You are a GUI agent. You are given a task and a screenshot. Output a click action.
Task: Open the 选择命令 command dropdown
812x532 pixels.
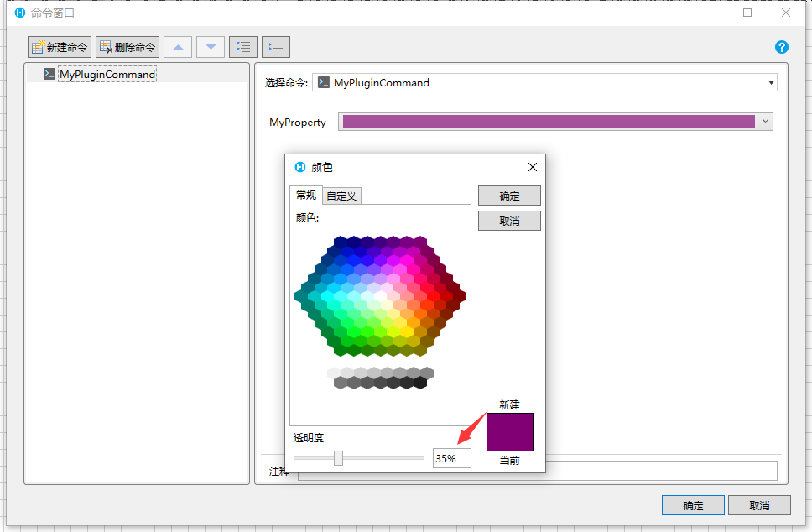point(544,82)
